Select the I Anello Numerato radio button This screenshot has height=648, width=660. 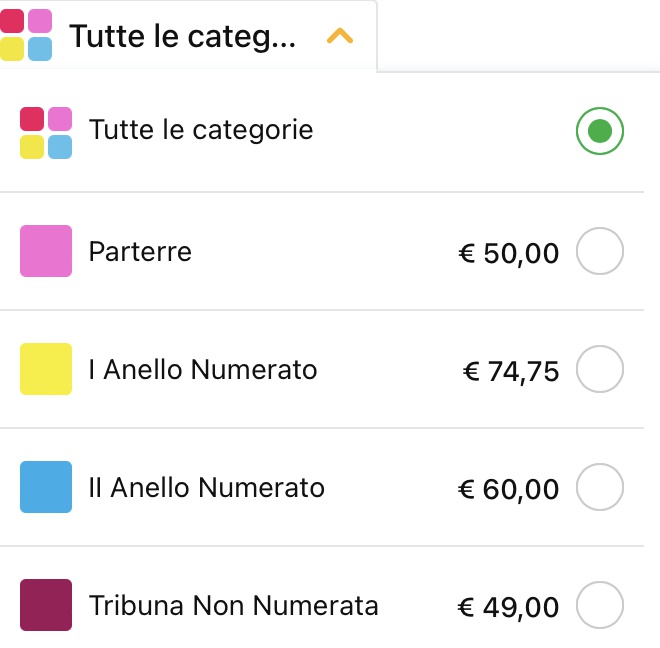tap(599, 369)
